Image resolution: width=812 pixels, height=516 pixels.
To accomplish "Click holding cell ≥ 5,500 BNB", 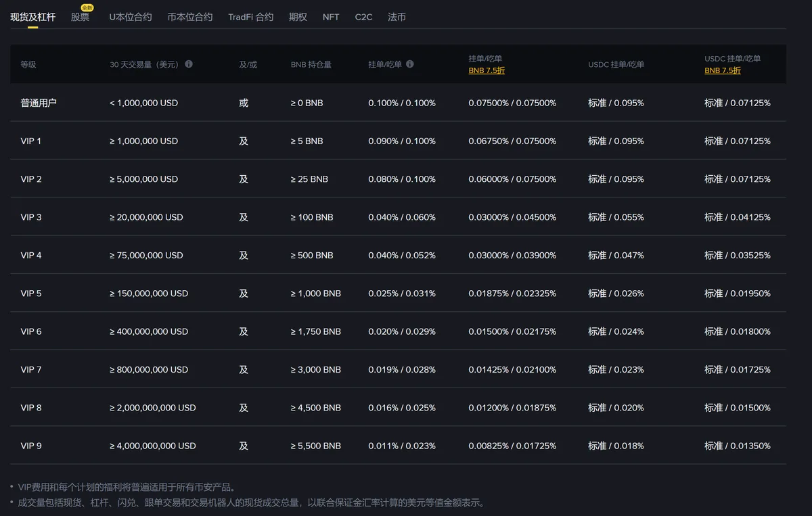I will click(315, 446).
